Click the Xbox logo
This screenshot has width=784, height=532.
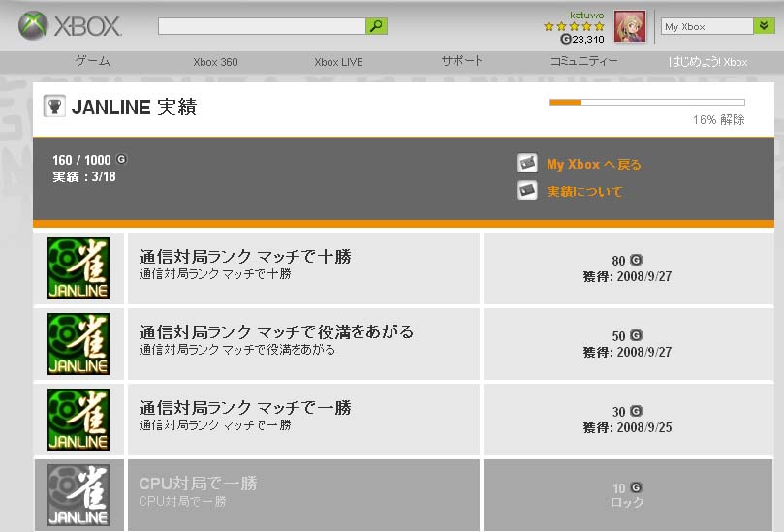coord(70,26)
